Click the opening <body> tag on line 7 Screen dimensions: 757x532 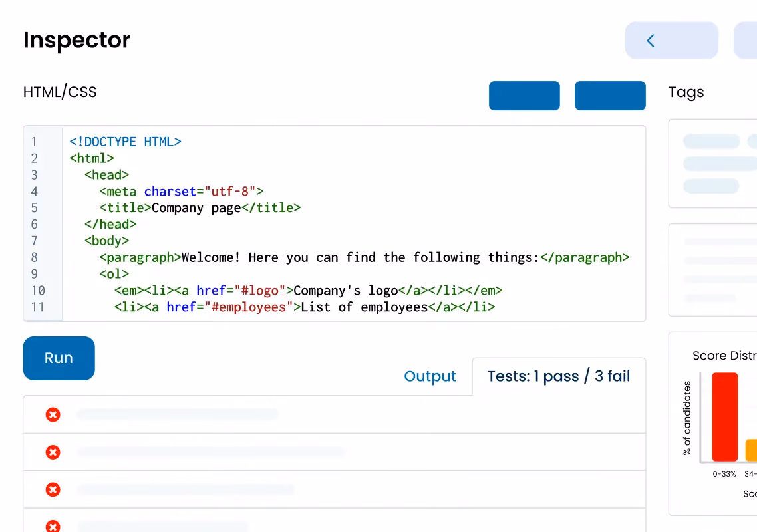tap(106, 241)
